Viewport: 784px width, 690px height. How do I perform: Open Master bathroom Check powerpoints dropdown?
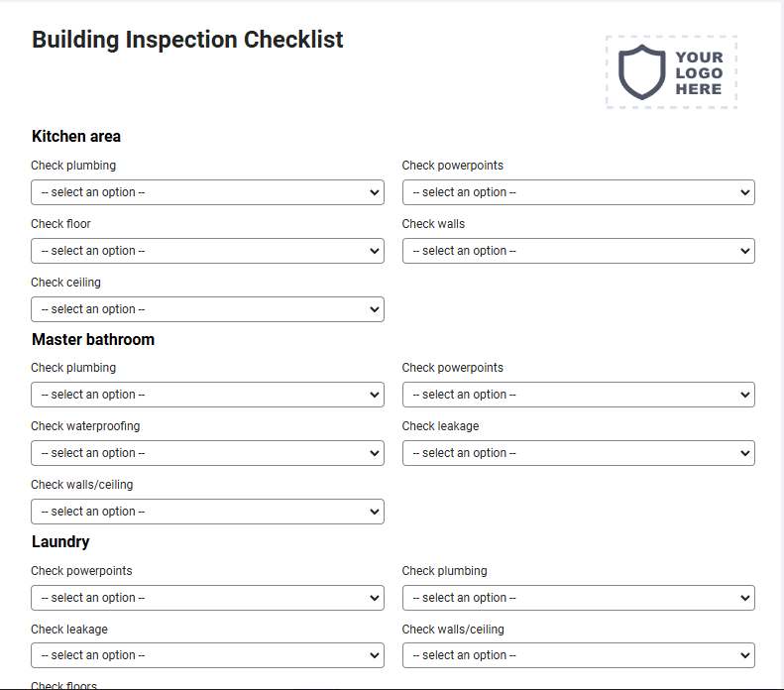(579, 395)
